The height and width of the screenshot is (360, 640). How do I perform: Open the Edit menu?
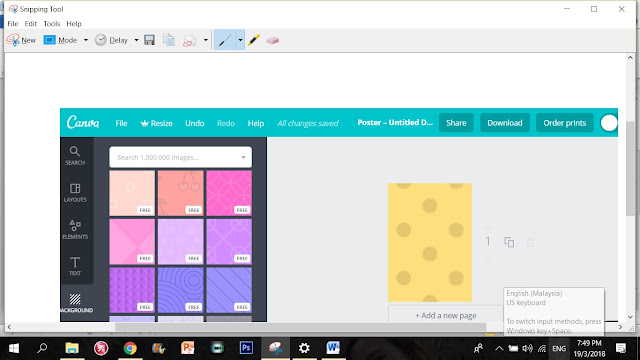(x=31, y=24)
